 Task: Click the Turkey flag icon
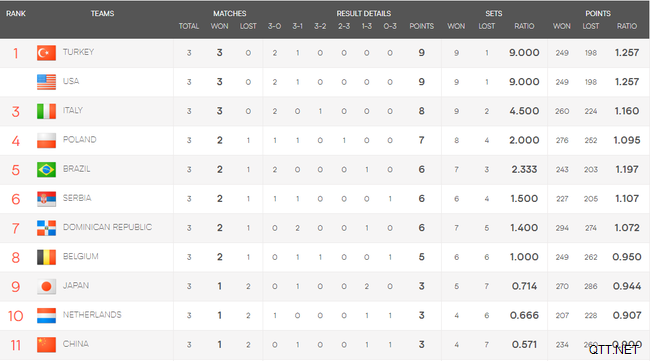(x=46, y=53)
